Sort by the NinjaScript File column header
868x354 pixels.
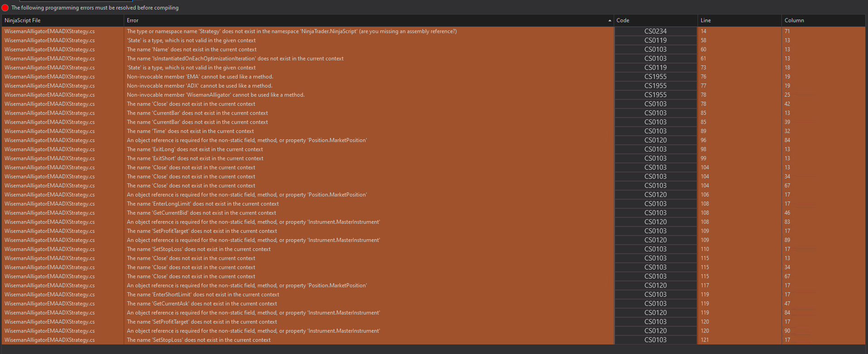click(x=23, y=20)
